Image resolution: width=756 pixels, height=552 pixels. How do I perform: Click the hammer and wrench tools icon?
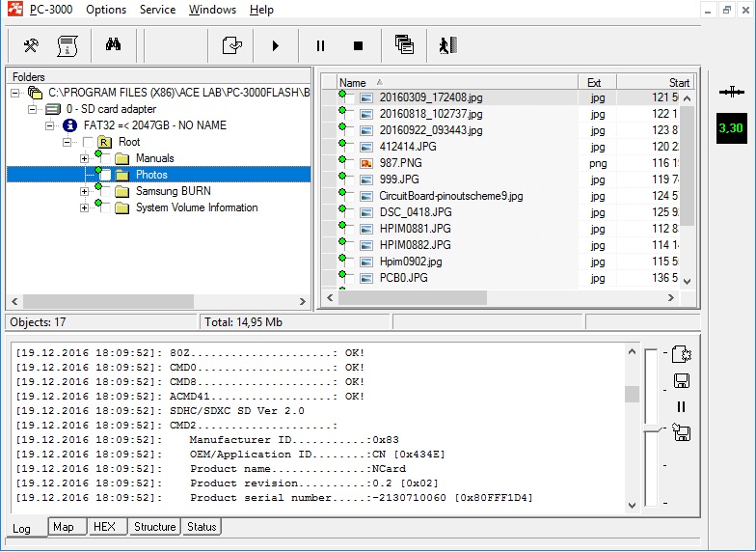click(x=31, y=44)
